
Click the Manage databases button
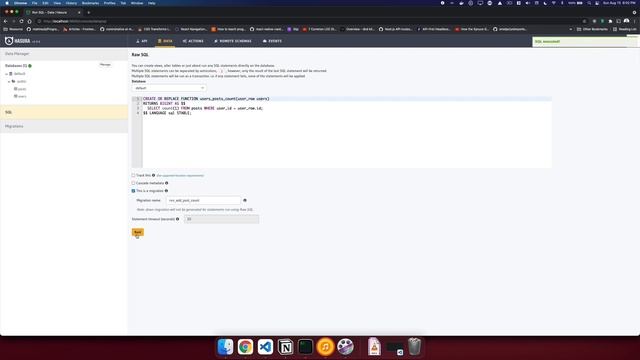[x=105, y=65]
